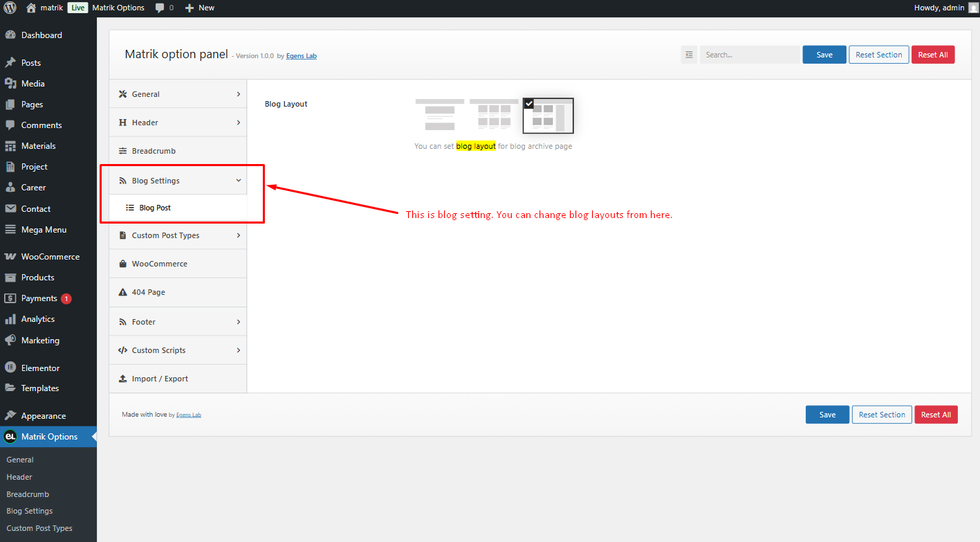Open the Blog Post sub-tab
The image size is (980, 542).
(x=178, y=208)
